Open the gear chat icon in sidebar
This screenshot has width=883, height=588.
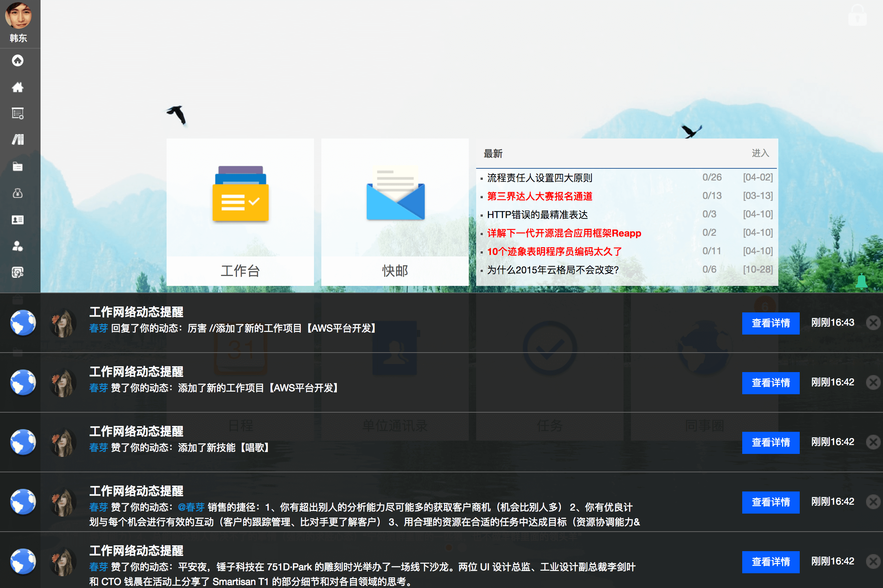tap(18, 272)
